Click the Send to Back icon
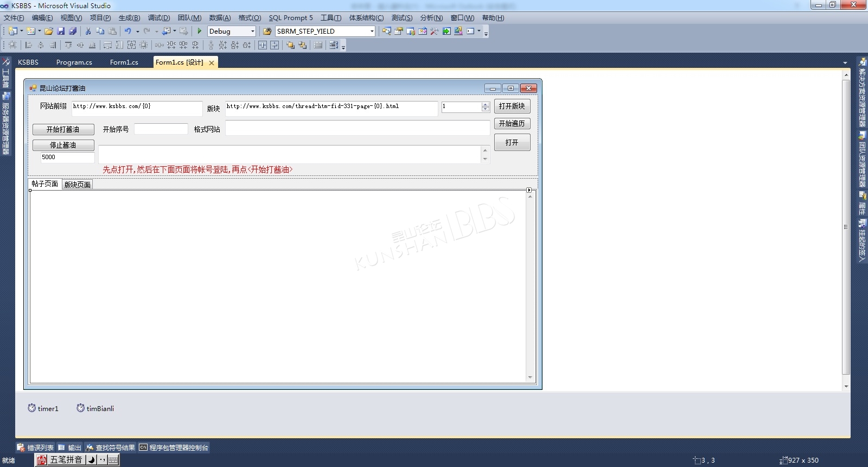The height and width of the screenshot is (467, 868). tap(302, 45)
